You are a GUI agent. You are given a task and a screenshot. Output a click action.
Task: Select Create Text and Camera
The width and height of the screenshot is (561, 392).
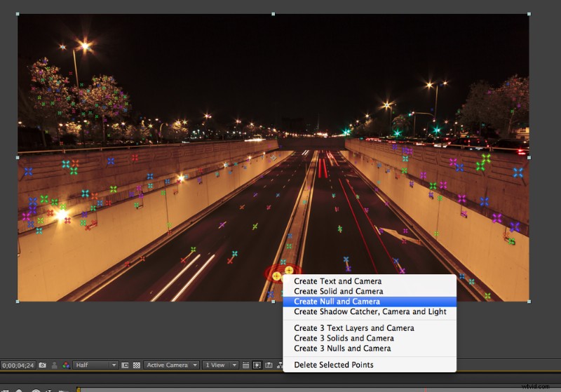coord(338,281)
